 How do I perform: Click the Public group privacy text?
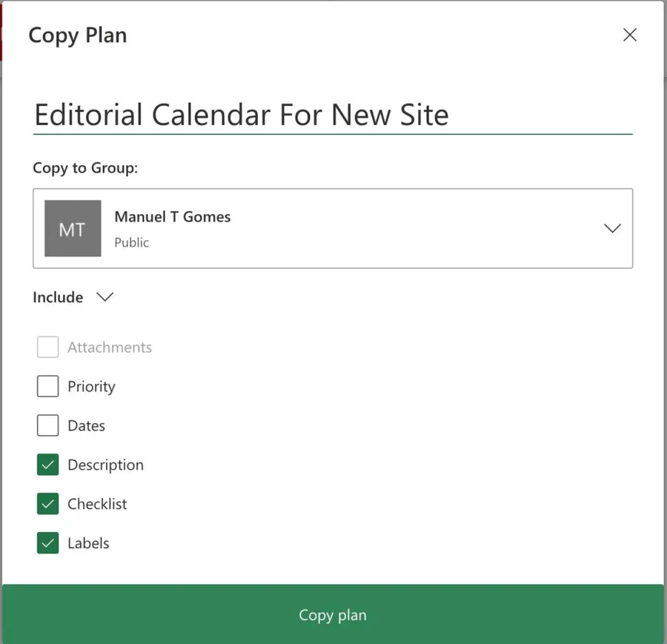tap(131, 242)
